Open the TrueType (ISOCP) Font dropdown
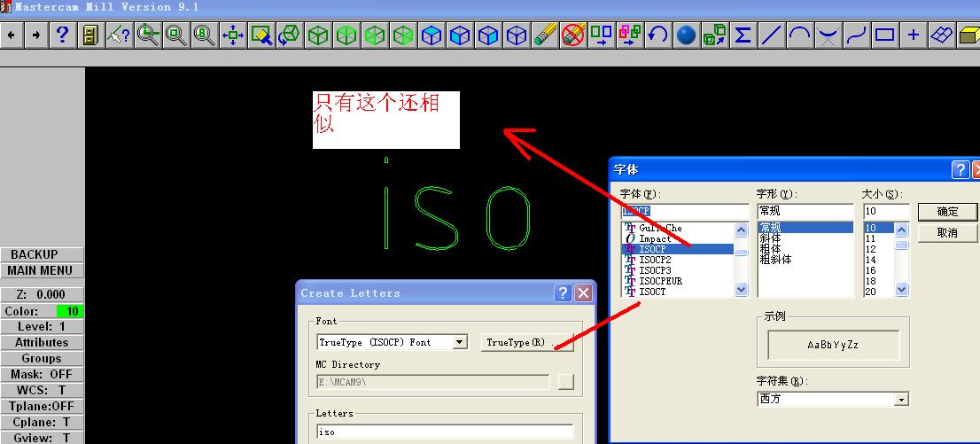980x444 pixels. (460, 342)
